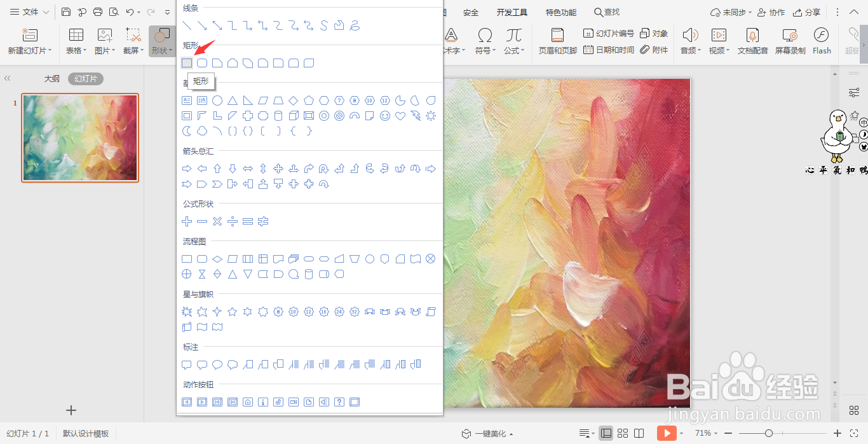This screenshot has height=444, width=868.
Task: Switch to slide sorter grid view
Action: click(x=623, y=433)
